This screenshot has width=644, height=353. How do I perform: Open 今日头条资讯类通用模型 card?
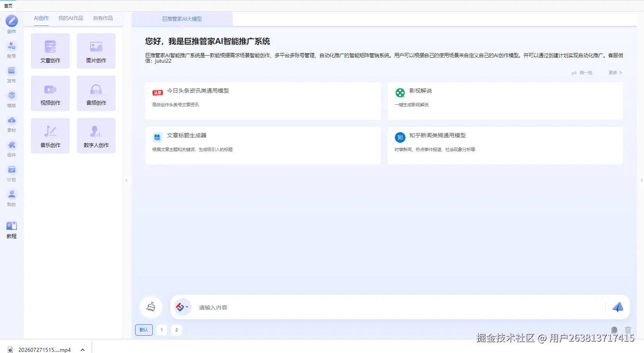263,101
